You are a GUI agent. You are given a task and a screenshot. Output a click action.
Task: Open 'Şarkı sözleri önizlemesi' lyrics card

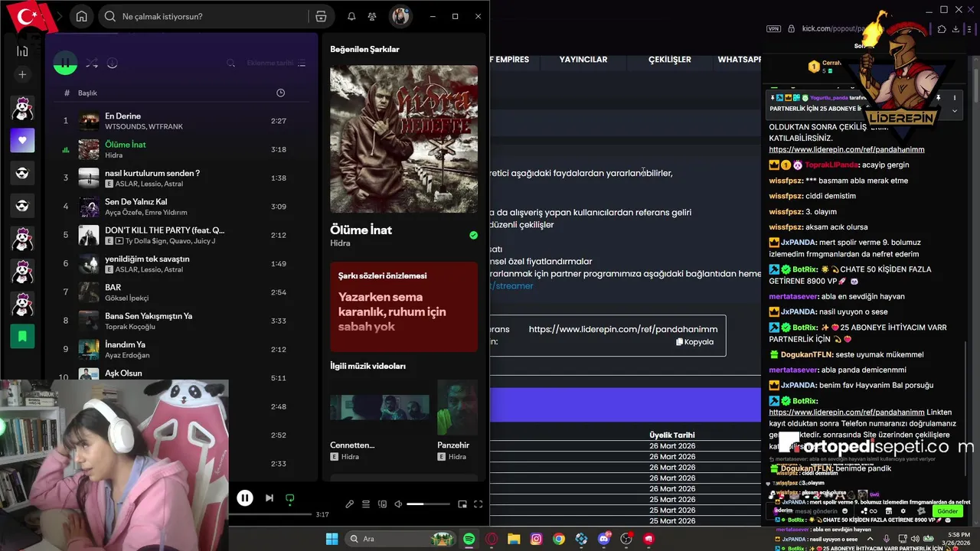point(403,306)
